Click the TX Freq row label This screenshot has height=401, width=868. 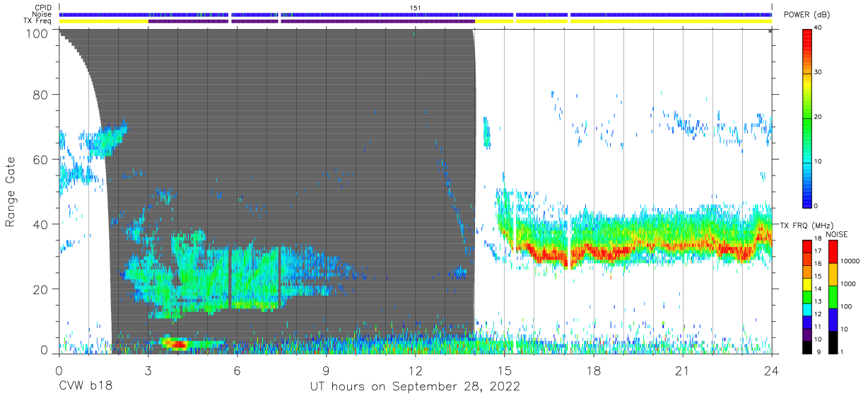coord(37,21)
